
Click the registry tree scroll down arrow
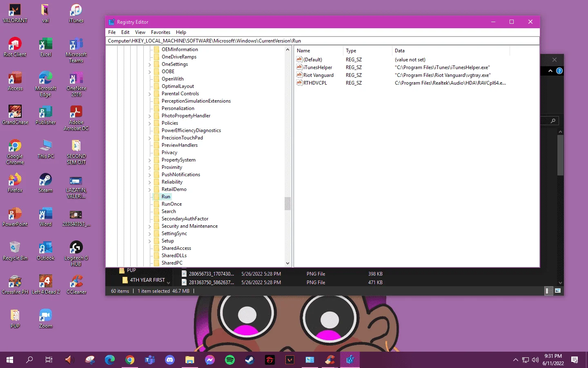287,263
